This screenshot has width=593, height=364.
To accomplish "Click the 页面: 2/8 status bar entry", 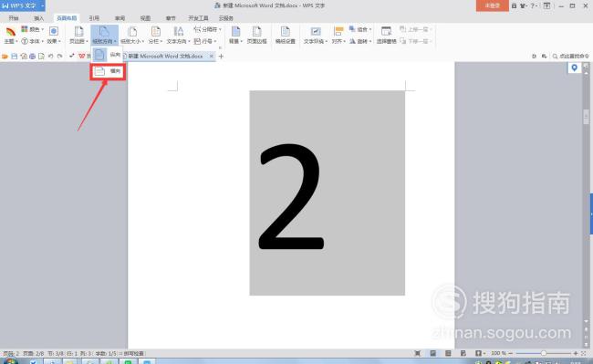I will [34, 353].
